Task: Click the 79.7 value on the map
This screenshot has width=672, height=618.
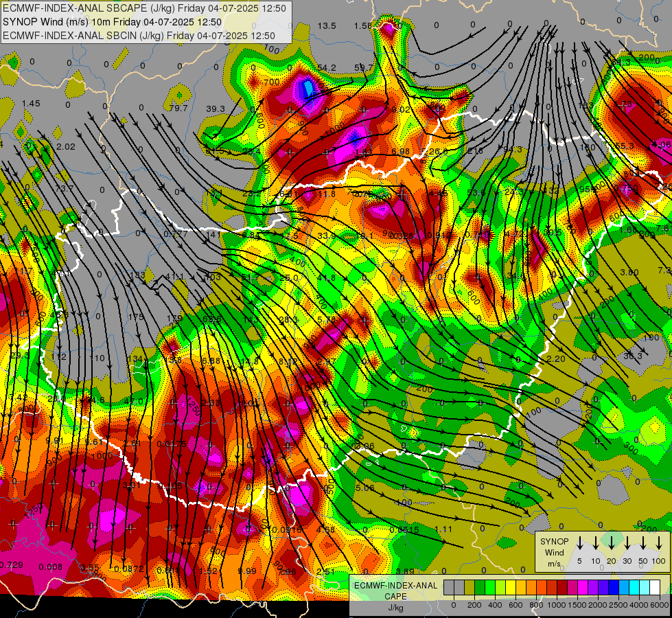Action: [x=178, y=108]
